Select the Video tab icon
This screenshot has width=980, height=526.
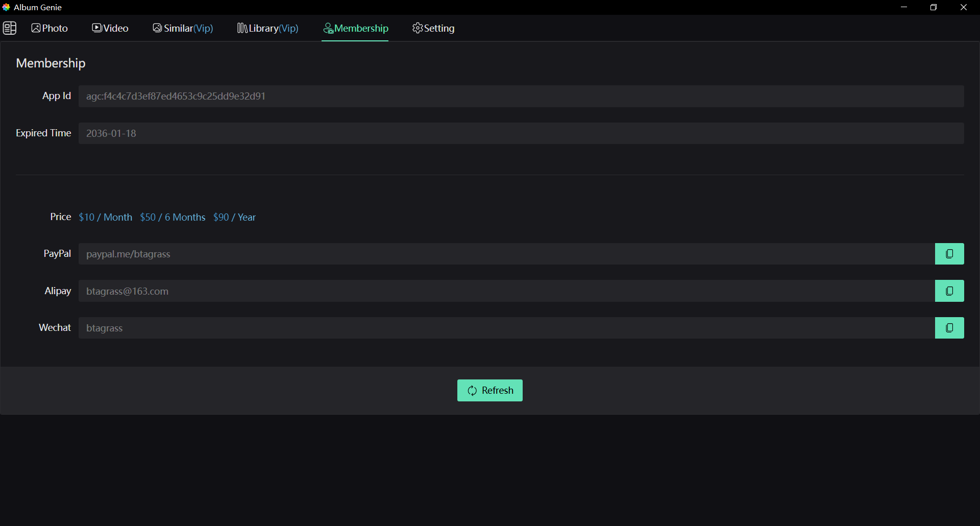(x=96, y=28)
